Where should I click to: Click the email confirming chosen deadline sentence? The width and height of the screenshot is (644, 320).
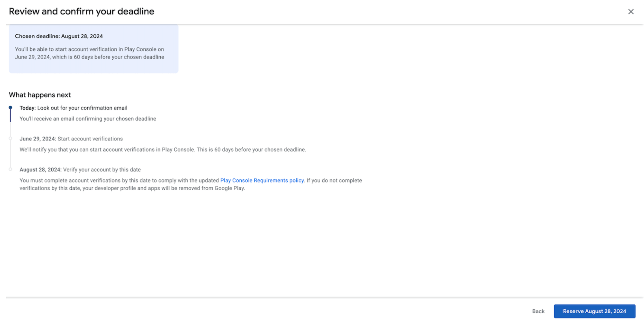pyautogui.click(x=88, y=119)
